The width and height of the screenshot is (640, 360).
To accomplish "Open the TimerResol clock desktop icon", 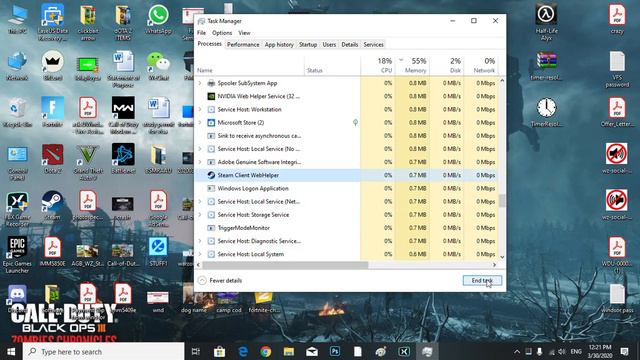I will tap(546, 112).
